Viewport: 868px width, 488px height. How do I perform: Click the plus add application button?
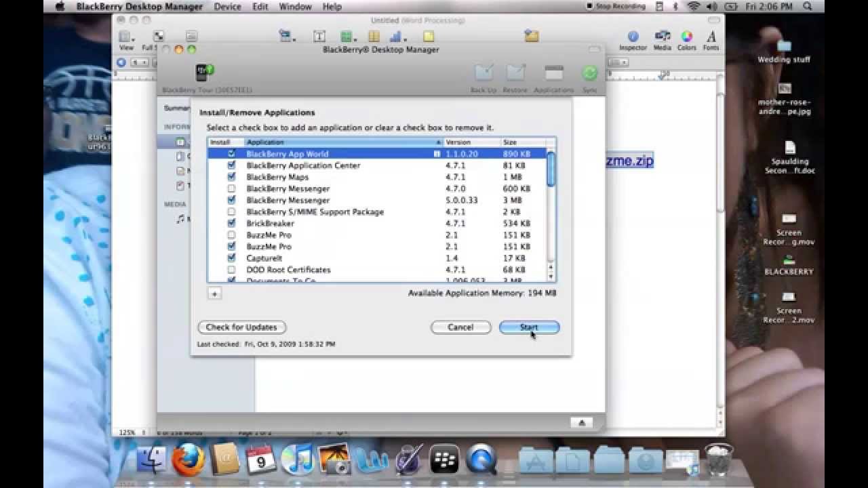pyautogui.click(x=214, y=293)
